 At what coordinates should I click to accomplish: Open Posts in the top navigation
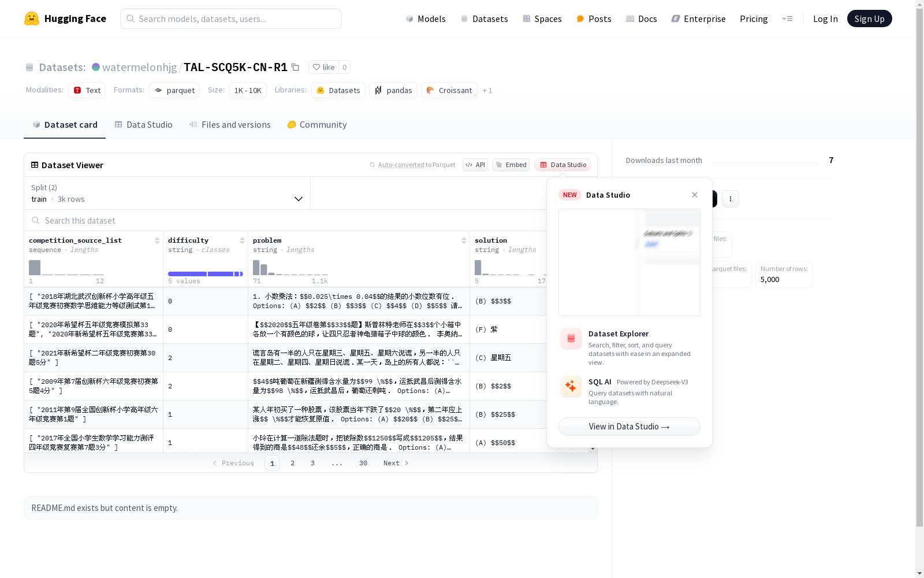pos(594,18)
